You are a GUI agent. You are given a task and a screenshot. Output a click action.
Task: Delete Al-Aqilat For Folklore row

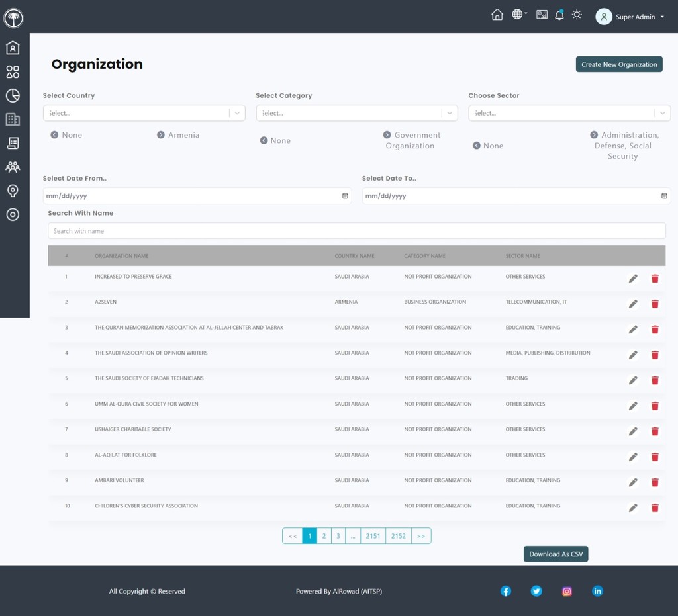[655, 457]
